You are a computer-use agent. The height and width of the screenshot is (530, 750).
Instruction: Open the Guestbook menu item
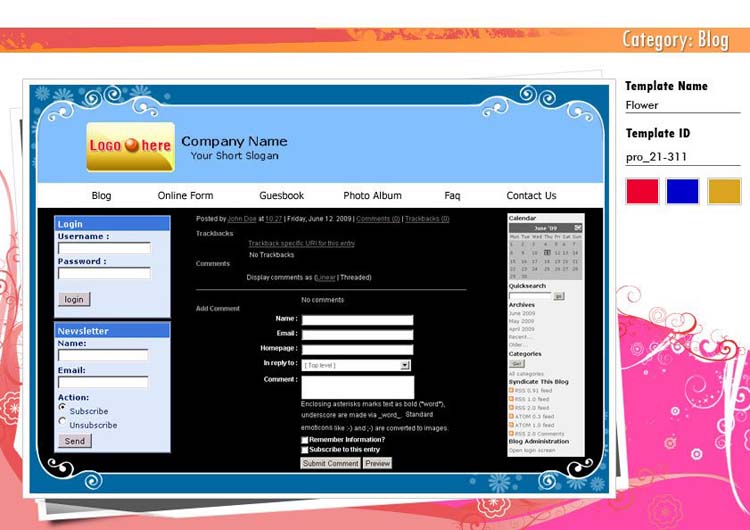pos(281,196)
